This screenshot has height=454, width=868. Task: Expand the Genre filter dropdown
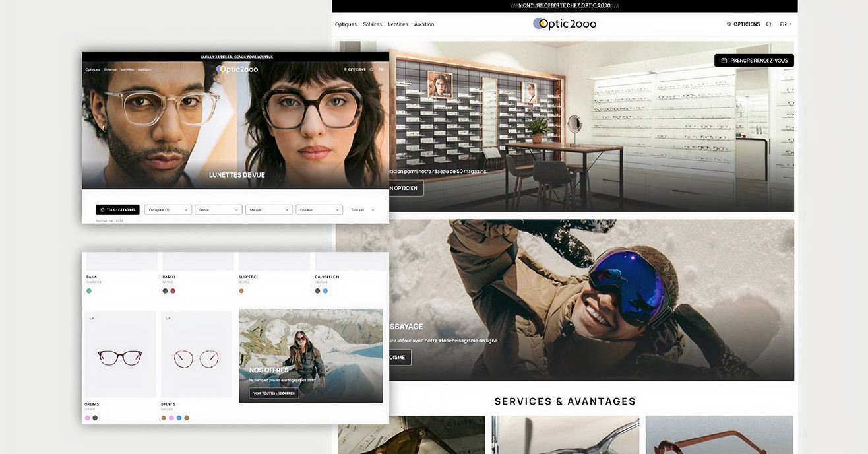click(218, 210)
